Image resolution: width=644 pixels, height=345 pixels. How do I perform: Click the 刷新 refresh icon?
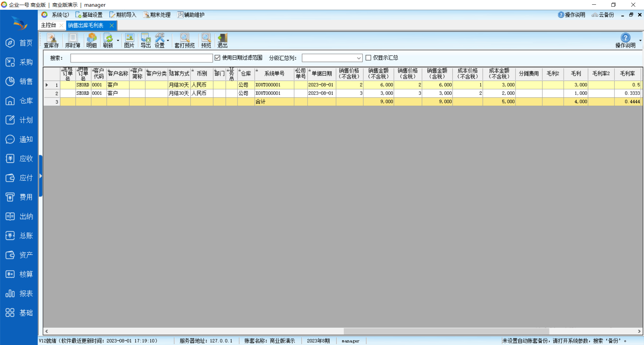(x=108, y=41)
